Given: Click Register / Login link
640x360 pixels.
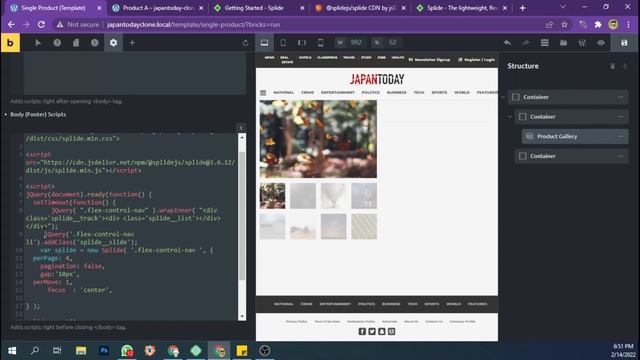Looking at the screenshot, I should point(476,60).
